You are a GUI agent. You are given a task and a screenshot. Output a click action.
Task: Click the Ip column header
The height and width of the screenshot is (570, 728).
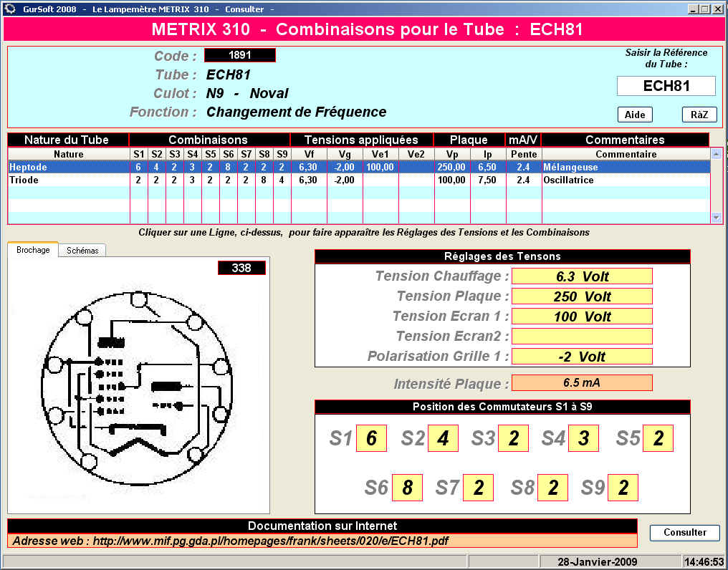(x=488, y=154)
